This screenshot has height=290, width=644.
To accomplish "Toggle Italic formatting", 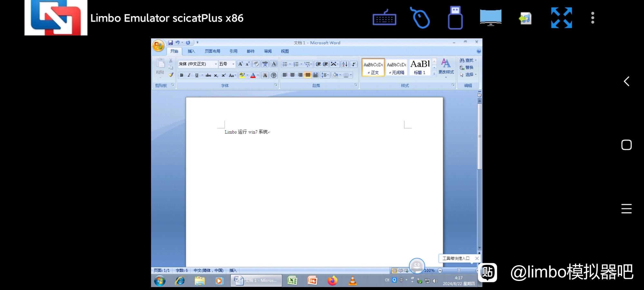I will click(x=189, y=75).
